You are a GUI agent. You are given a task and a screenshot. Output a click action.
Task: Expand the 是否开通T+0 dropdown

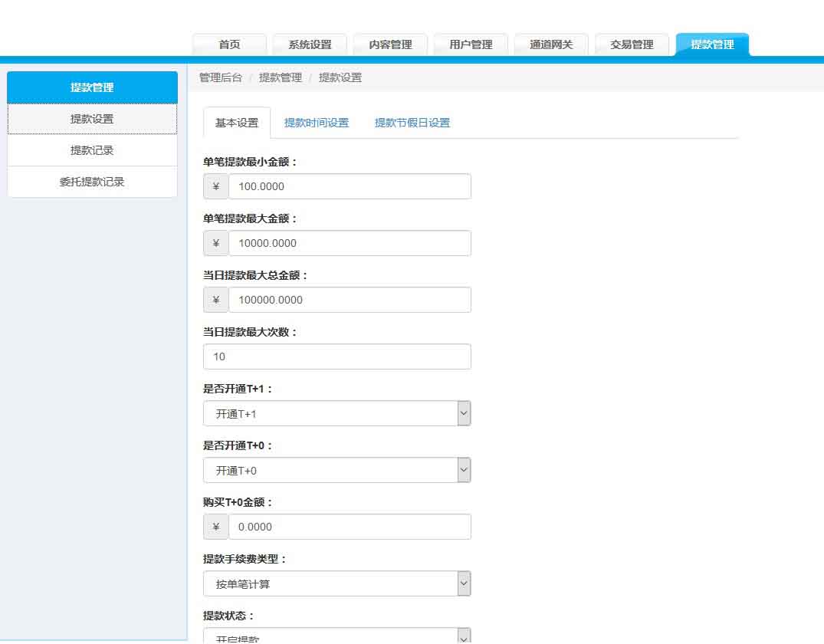pyautogui.click(x=336, y=470)
